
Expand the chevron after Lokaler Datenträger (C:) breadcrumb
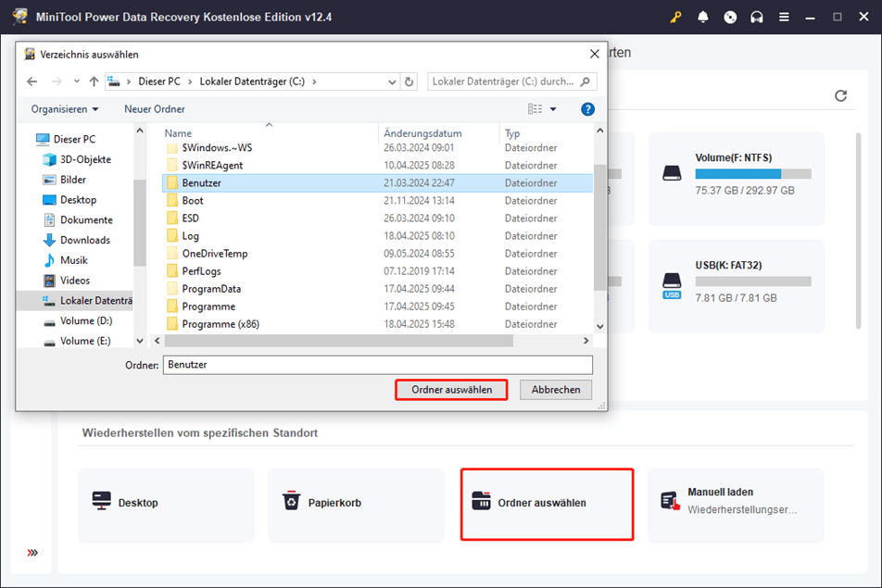point(314,81)
